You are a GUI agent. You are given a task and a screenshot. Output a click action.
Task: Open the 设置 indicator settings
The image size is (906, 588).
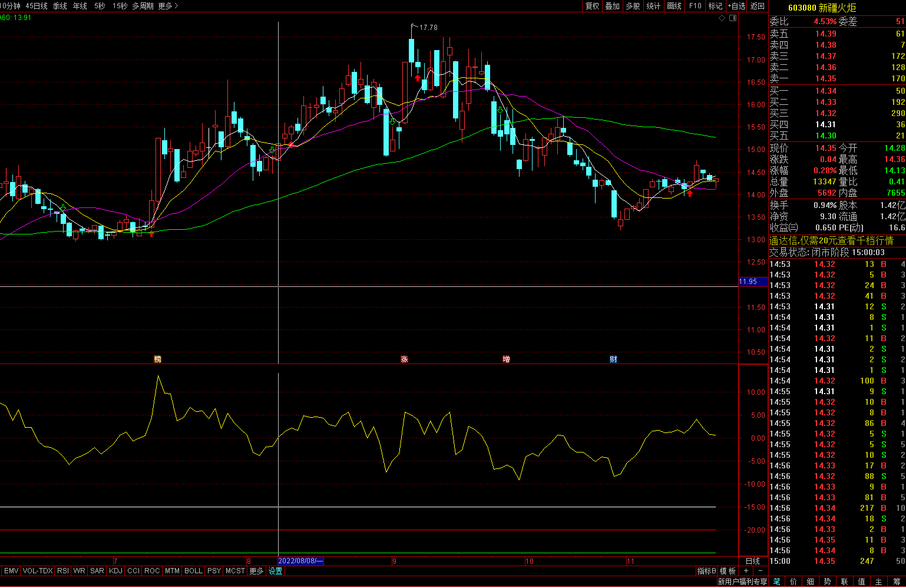276,571
